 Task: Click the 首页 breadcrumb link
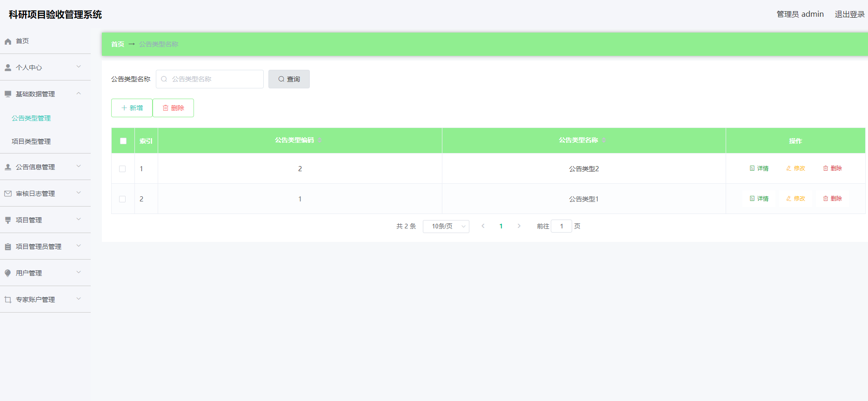tap(118, 44)
